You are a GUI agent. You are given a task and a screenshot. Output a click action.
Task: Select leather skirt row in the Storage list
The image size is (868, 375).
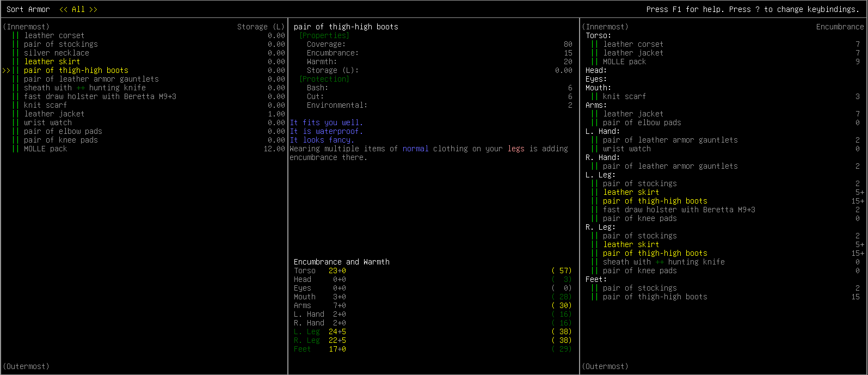pos(144,62)
